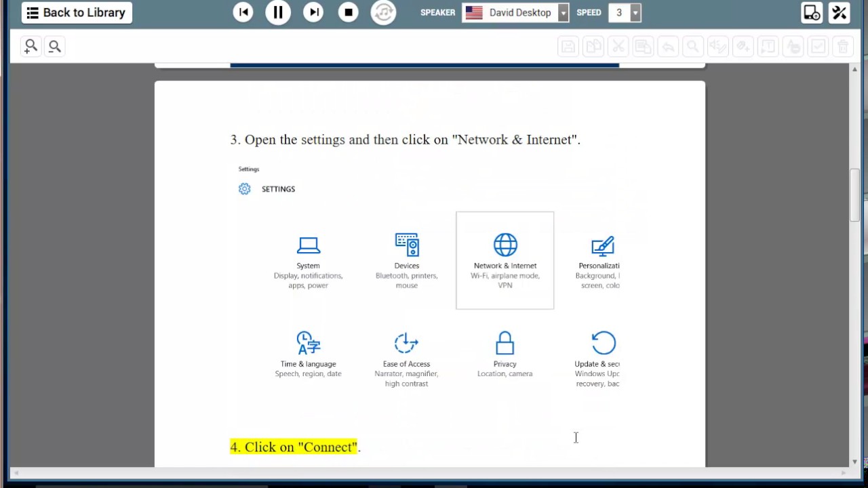868x488 pixels.
Task: Click the 'Speech, region, date' text
Action: pyautogui.click(x=309, y=373)
